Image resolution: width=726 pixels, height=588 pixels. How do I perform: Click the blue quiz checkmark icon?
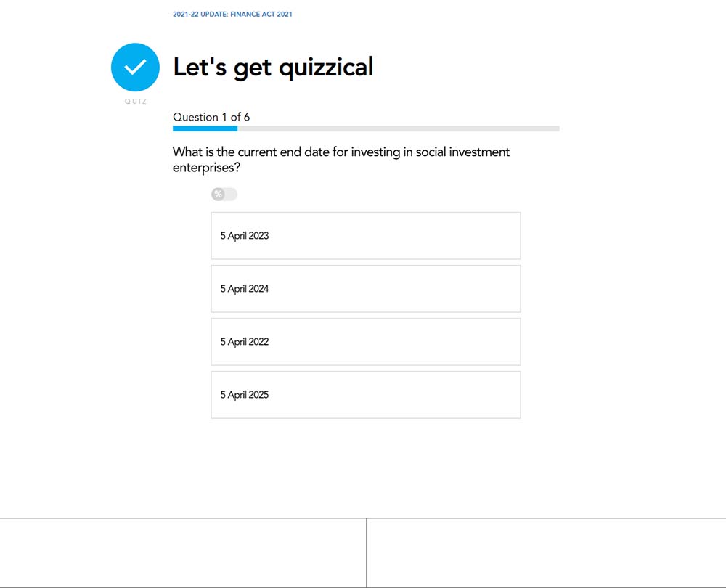(135, 67)
